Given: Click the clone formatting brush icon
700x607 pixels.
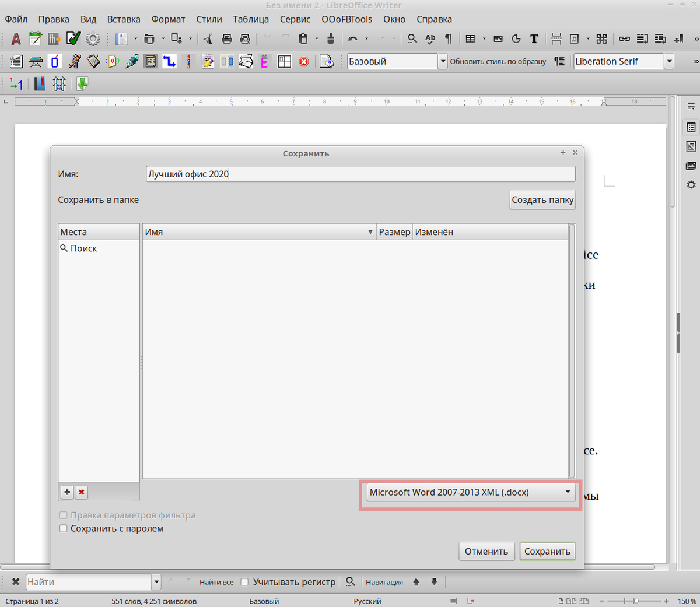Looking at the screenshot, I should [331, 39].
